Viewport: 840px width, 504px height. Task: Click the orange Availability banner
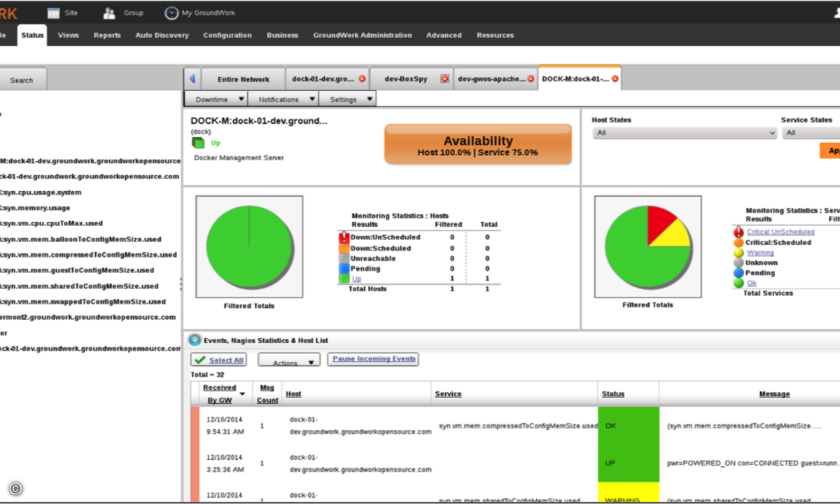point(478,145)
